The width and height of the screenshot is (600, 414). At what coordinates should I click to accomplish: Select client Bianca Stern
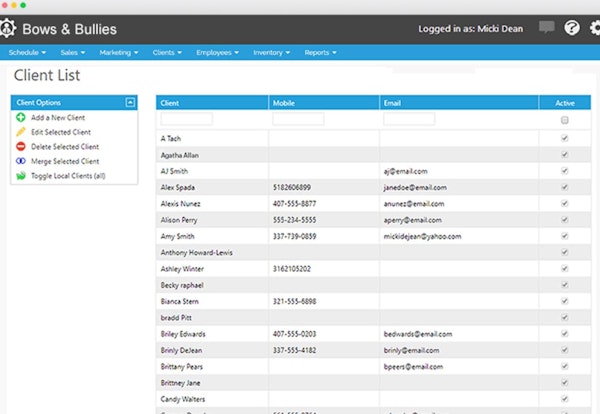pyautogui.click(x=179, y=302)
